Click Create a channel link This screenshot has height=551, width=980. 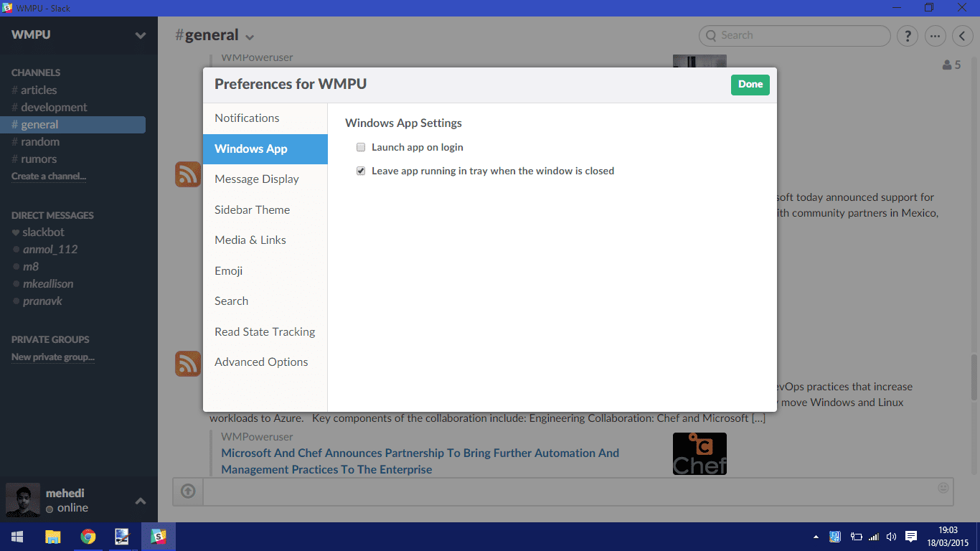pyautogui.click(x=49, y=176)
